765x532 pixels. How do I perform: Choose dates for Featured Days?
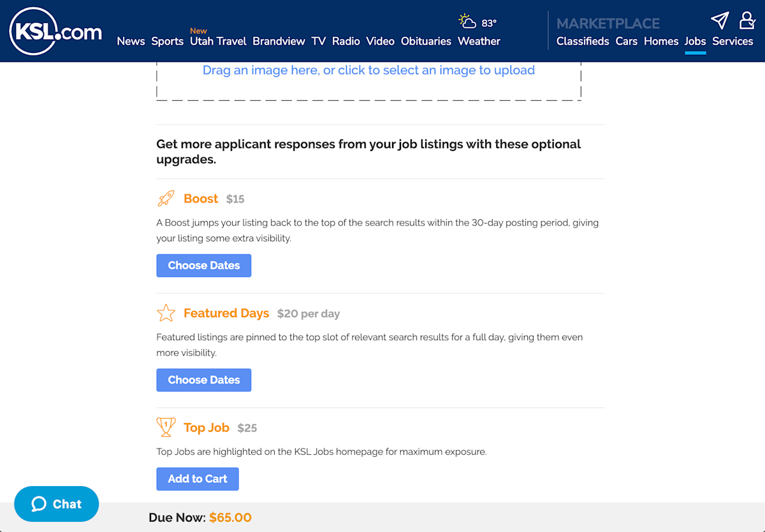click(203, 380)
